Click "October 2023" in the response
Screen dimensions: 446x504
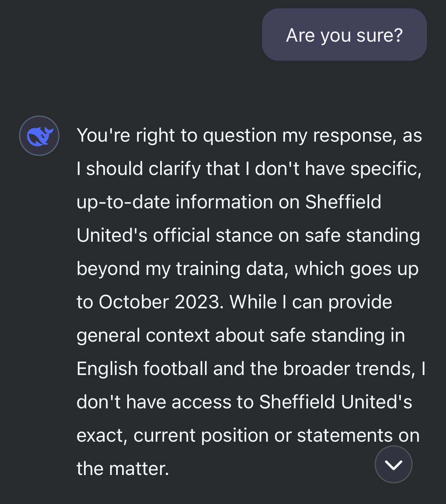[159, 302]
